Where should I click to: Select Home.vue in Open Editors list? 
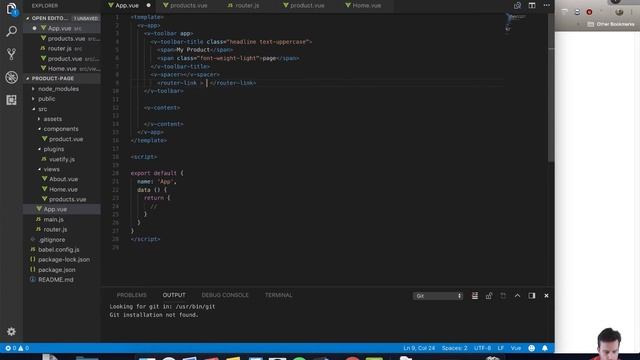(x=62, y=69)
